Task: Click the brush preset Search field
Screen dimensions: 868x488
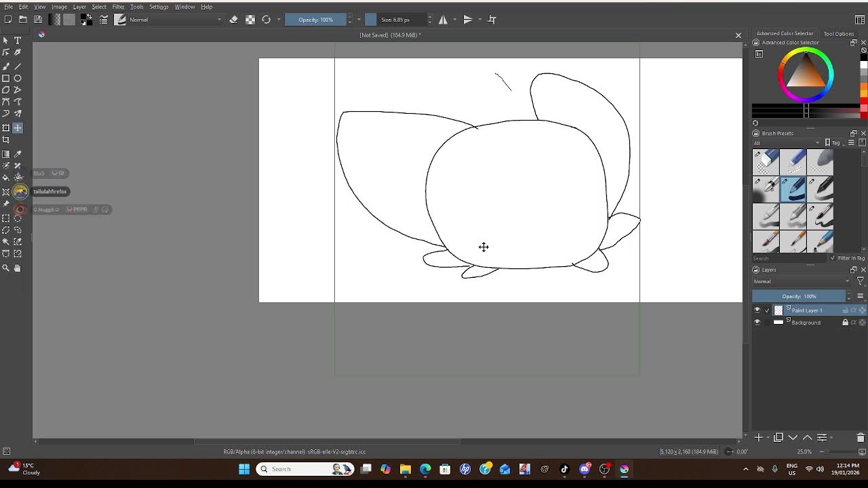Action: pos(790,258)
